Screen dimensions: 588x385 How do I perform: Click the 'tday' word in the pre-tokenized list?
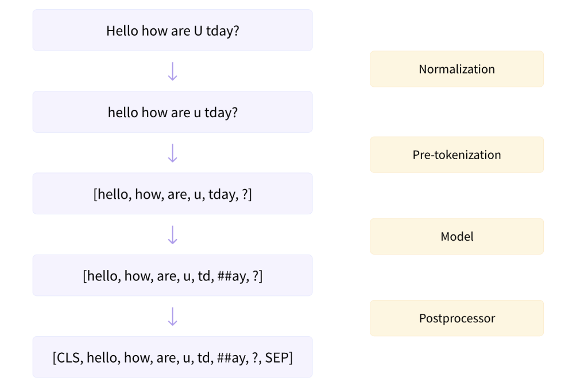tap(222, 194)
